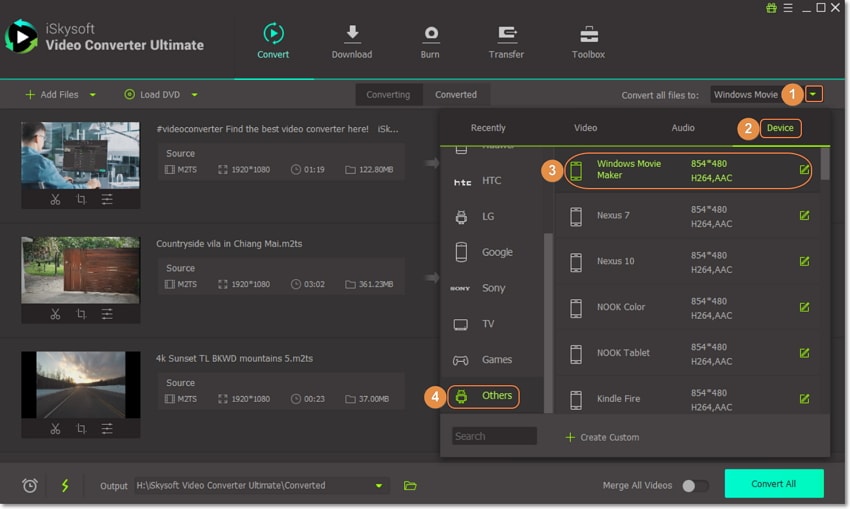Viewport: 850px width, 509px height.
Task: Toggle Merge All Videos switch
Action: click(695, 486)
